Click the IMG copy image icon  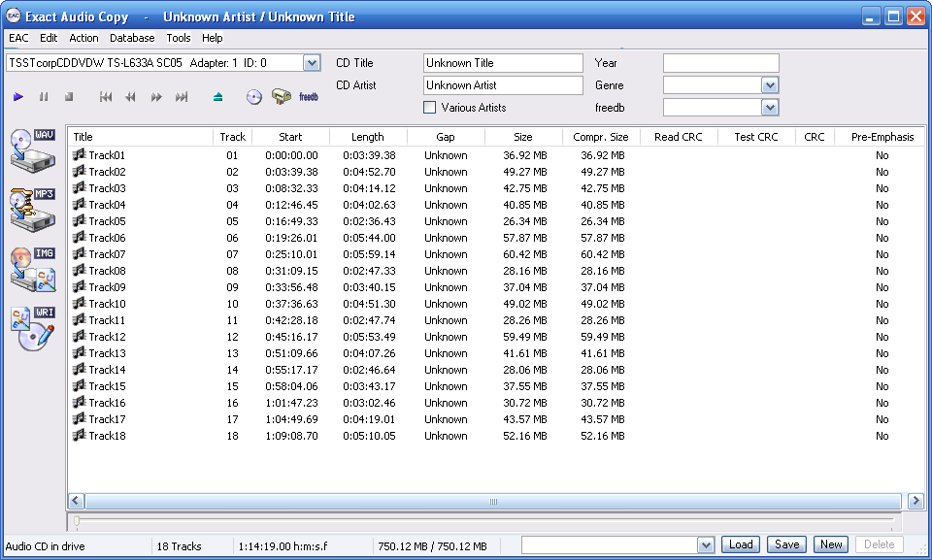pyautogui.click(x=32, y=269)
